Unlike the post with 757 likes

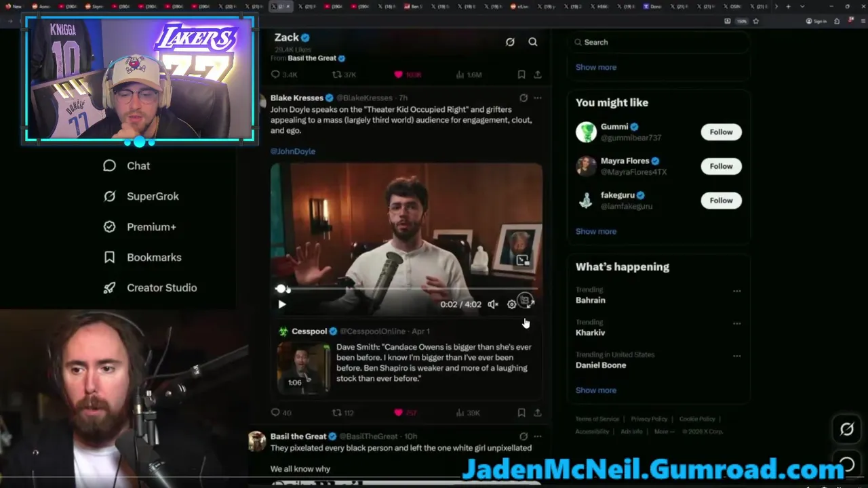pos(399,412)
